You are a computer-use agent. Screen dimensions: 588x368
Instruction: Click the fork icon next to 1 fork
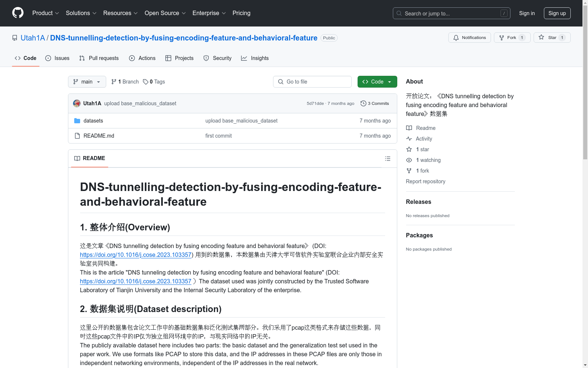point(409,170)
